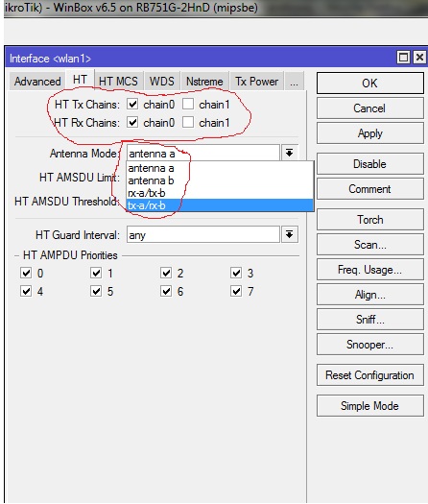Switch to the Tx Power tab
Screen dimensions: 428x504
tap(257, 82)
